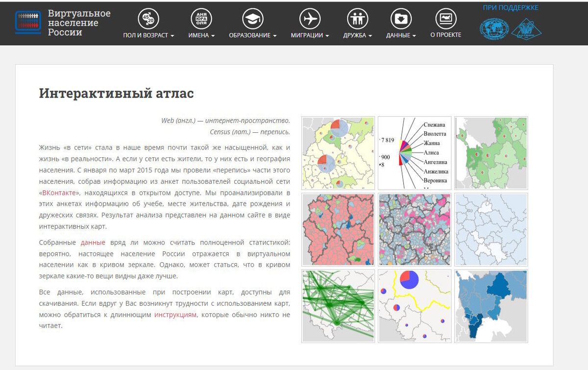Select the green regions map thumbnail
Screen dimensions: 588x370
[x=491, y=153]
